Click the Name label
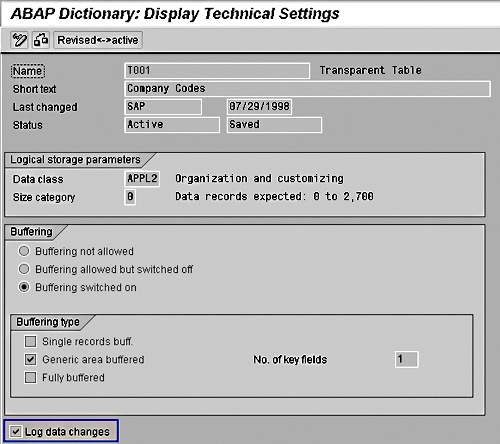The width and height of the screenshot is (500, 444). tap(28, 71)
